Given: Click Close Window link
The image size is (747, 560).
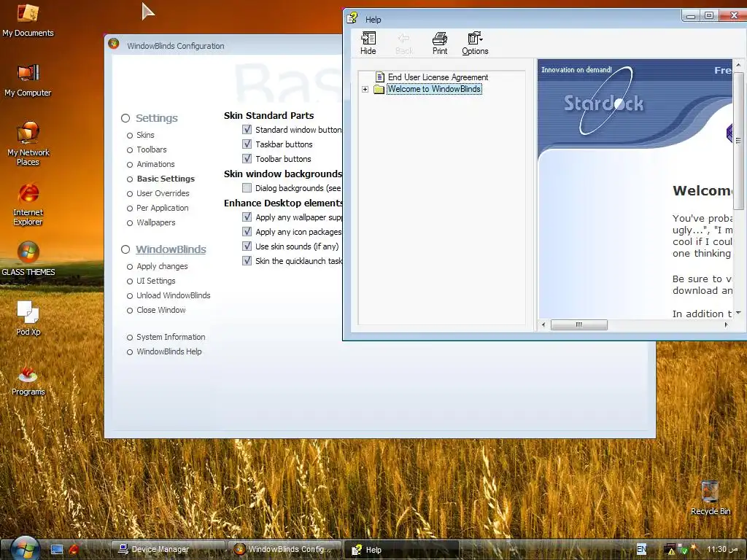Looking at the screenshot, I should (161, 310).
